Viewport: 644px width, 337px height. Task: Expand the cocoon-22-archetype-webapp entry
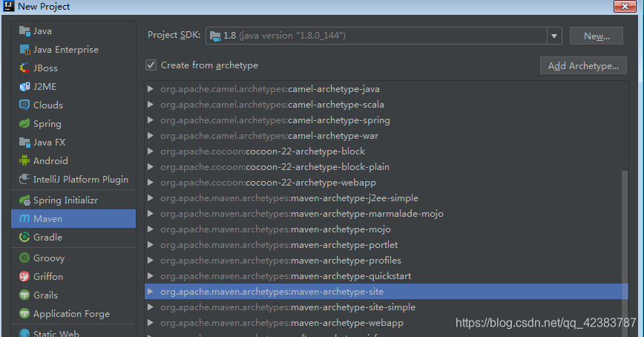[151, 183]
